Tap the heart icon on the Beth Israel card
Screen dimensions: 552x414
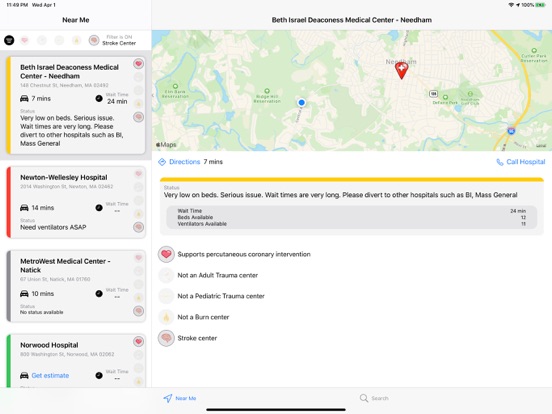click(138, 64)
